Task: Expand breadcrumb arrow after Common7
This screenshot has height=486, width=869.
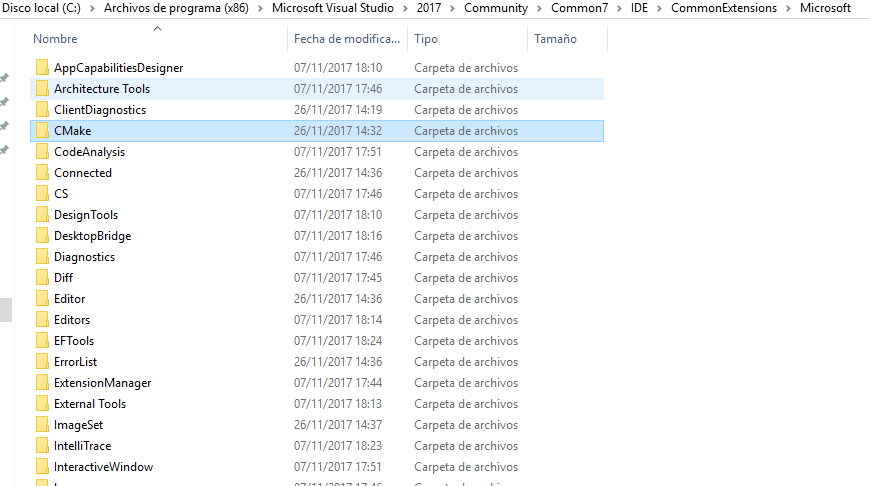Action: (x=619, y=9)
